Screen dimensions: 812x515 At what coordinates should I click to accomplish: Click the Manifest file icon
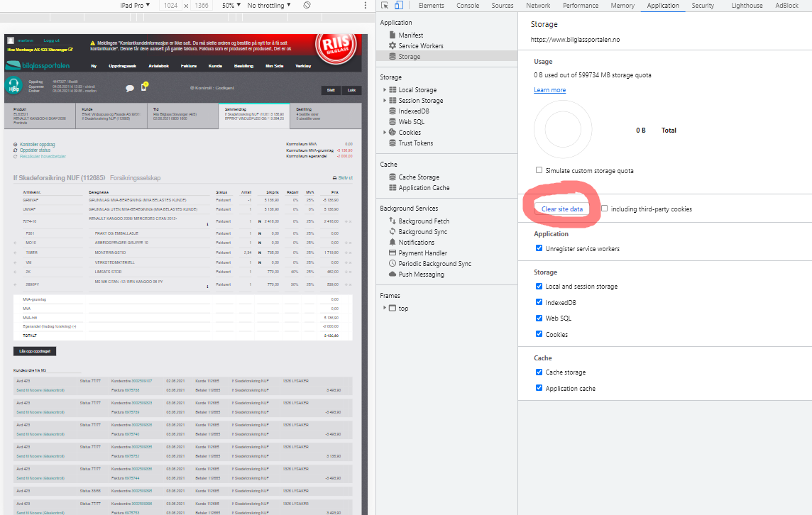(x=393, y=35)
